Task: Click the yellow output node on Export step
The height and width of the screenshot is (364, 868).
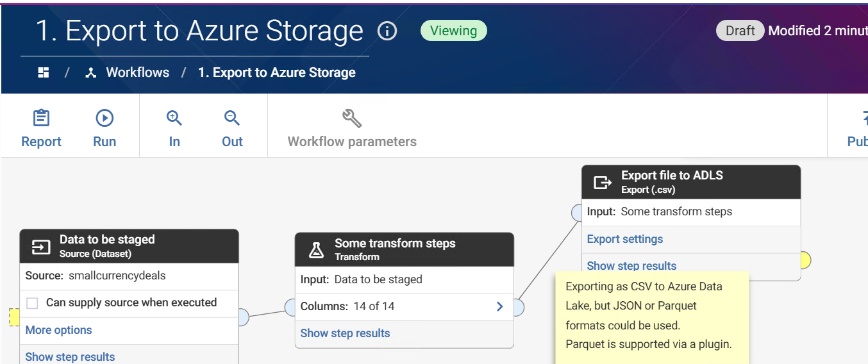Action: click(805, 260)
